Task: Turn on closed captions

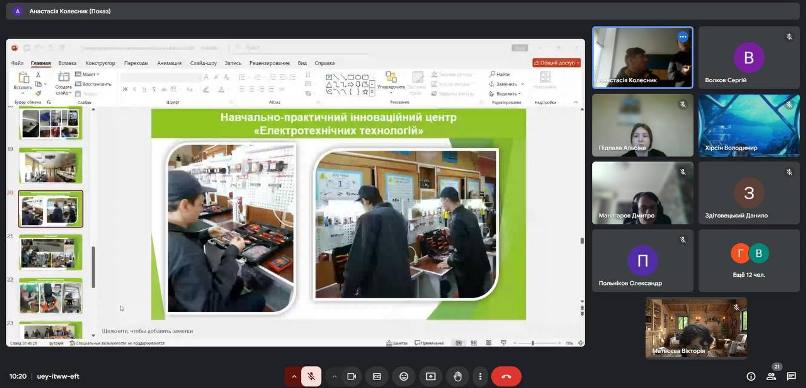Action: [377, 377]
